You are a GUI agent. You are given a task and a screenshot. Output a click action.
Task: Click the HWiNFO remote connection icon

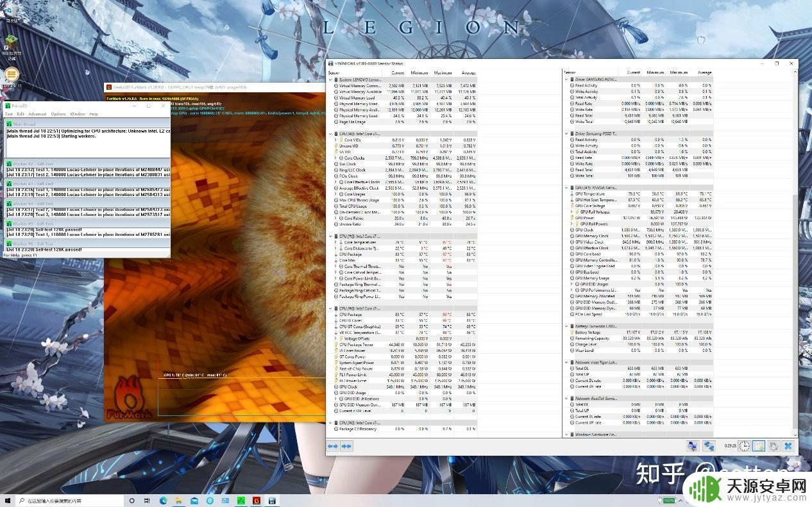pos(709,446)
